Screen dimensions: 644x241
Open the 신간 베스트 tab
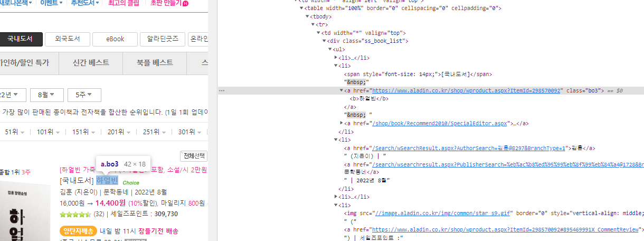point(91,62)
